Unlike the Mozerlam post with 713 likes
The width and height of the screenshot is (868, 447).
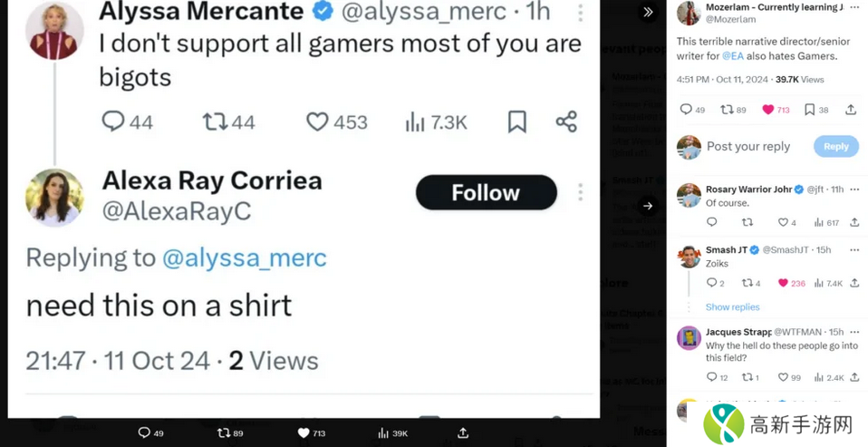(x=768, y=110)
